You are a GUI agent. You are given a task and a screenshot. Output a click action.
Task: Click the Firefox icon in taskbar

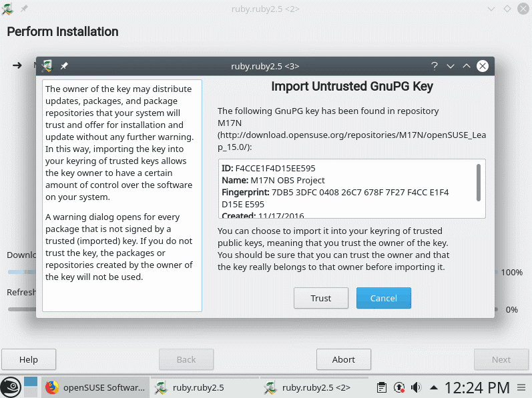pyautogui.click(x=52, y=387)
